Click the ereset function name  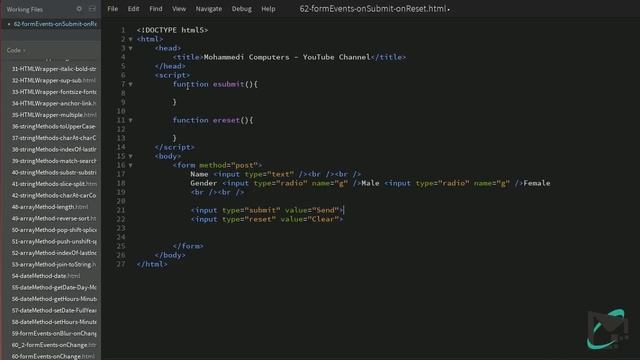tap(226, 120)
